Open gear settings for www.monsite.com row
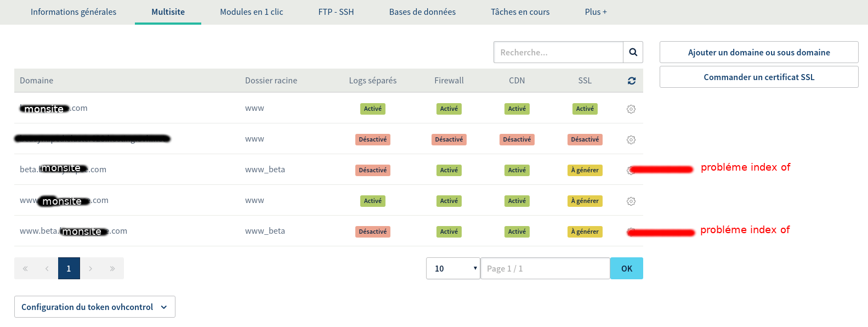Viewport: 868px width, 327px height. coord(631,201)
